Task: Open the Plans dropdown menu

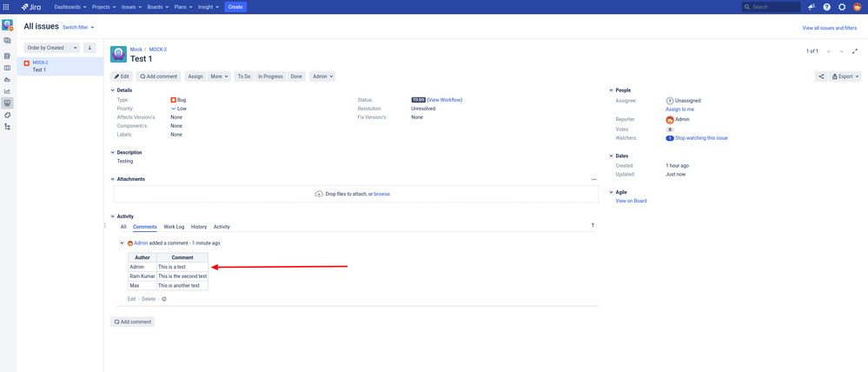Action: pyautogui.click(x=183, y=7)
